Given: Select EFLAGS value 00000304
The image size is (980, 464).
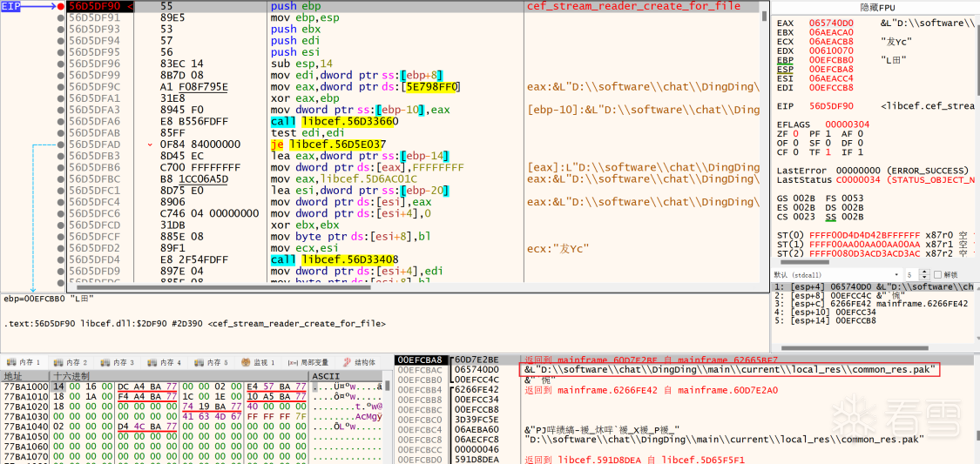Looking at the screenshot, I should pyautogui.click(x=846, y=124).
